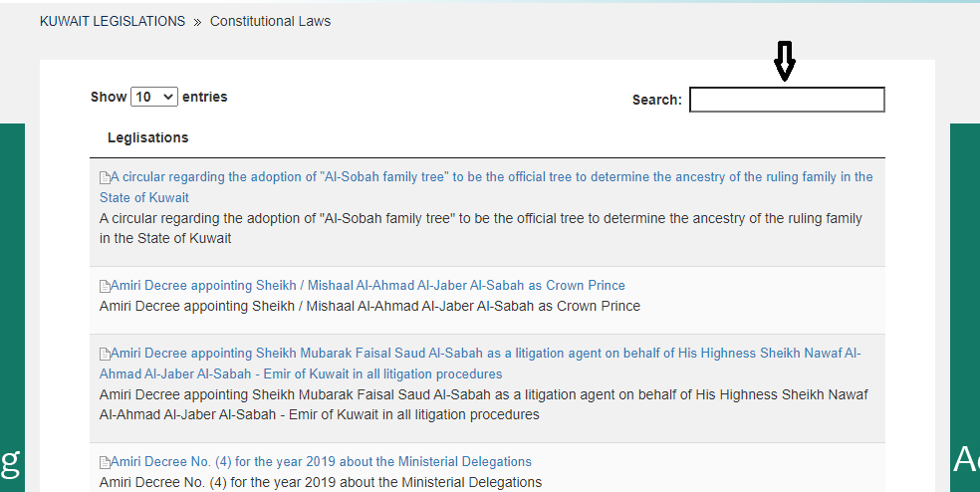The image size is (980, 492).
Task: Click black description text of Al-Sobah circular
Action: point(480,219)
